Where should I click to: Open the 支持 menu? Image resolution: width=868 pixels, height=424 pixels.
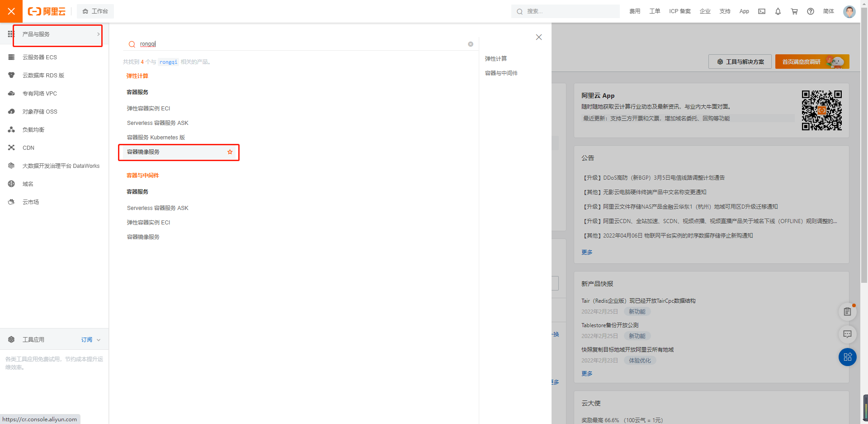pyautogui.click(x=725, y=11)
